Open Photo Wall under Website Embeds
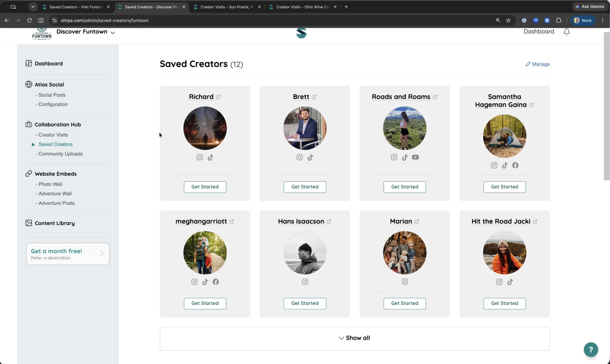Screen dimensions: 610x364 [50, 184]
